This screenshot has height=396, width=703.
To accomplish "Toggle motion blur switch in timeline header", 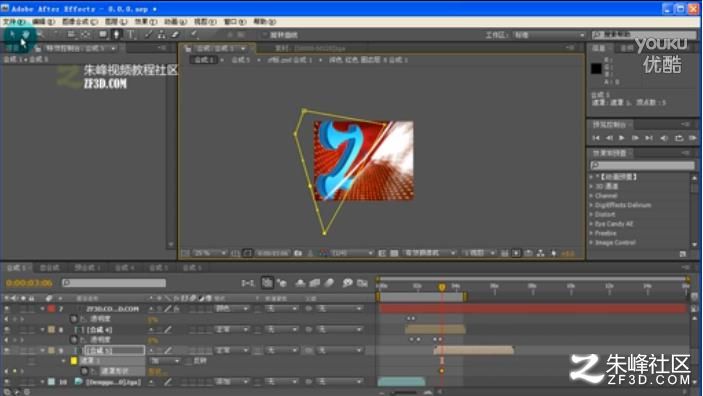I will point(330,283).
